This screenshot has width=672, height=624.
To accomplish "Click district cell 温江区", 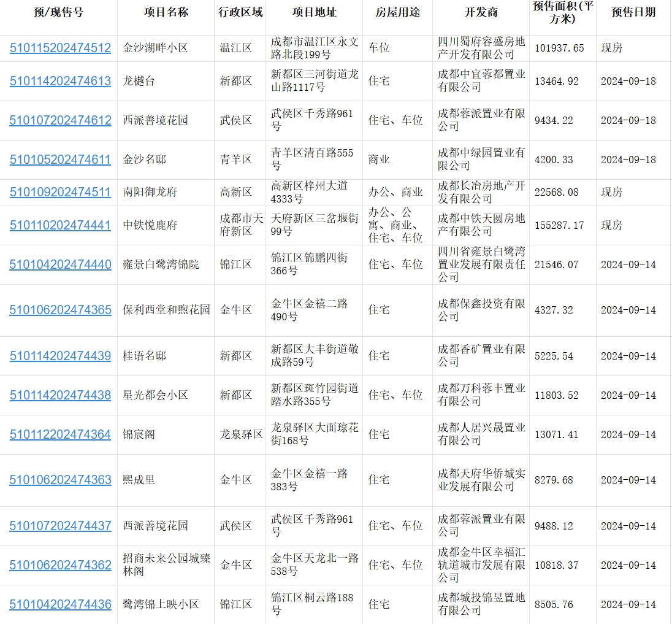I will (x=235, y=48).
